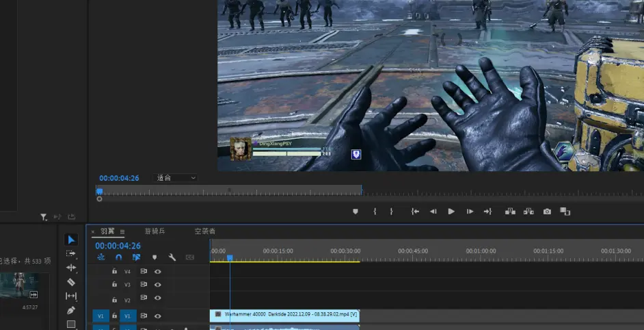Step back one frame

[x=433, y=212]
